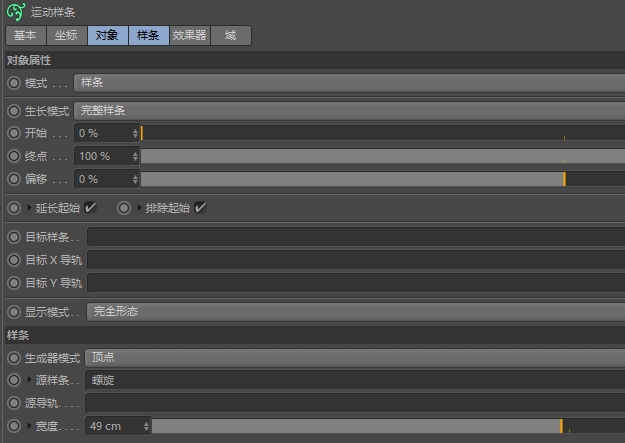625x443 pixels.
Task: Click animation dot beside 偏移 parameter
Action: (x=14, y=179)
